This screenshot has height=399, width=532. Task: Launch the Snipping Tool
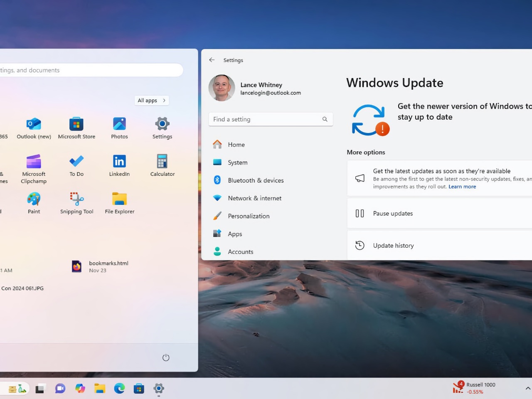pyautogui.click(x=76, y=202)
